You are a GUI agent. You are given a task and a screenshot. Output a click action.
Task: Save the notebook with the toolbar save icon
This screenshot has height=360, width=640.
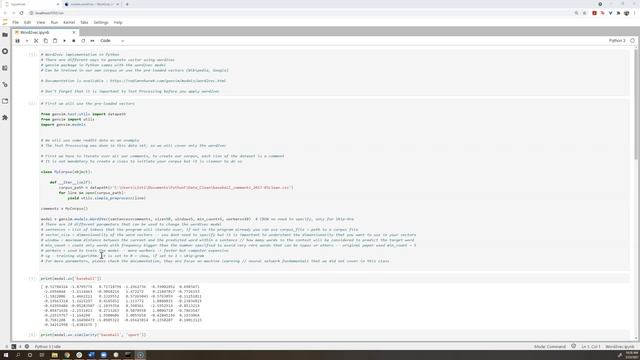[18, 41]
